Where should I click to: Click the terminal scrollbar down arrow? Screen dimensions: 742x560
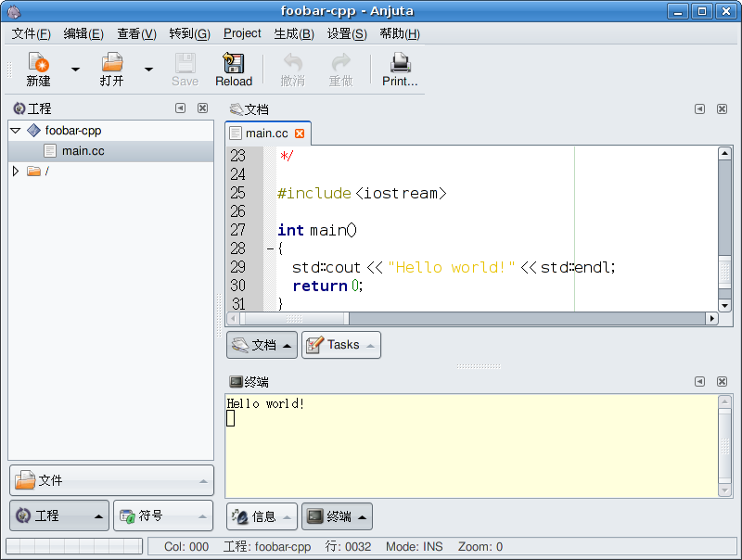point(724,491)
